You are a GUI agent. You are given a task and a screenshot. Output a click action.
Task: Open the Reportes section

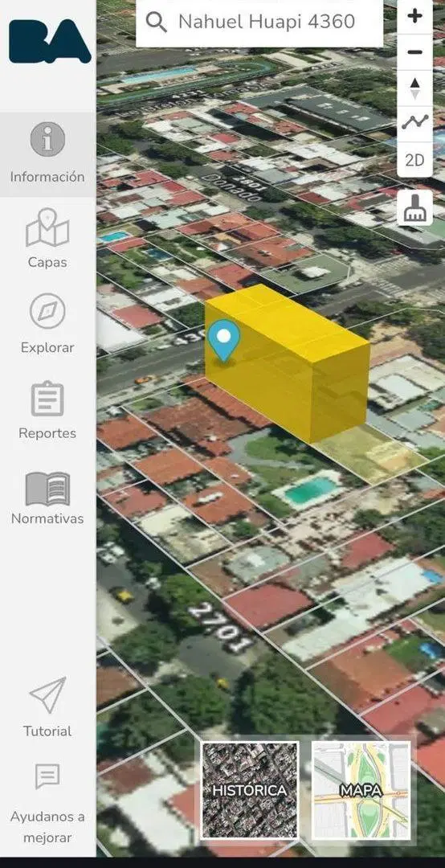(x=47, y=410)
